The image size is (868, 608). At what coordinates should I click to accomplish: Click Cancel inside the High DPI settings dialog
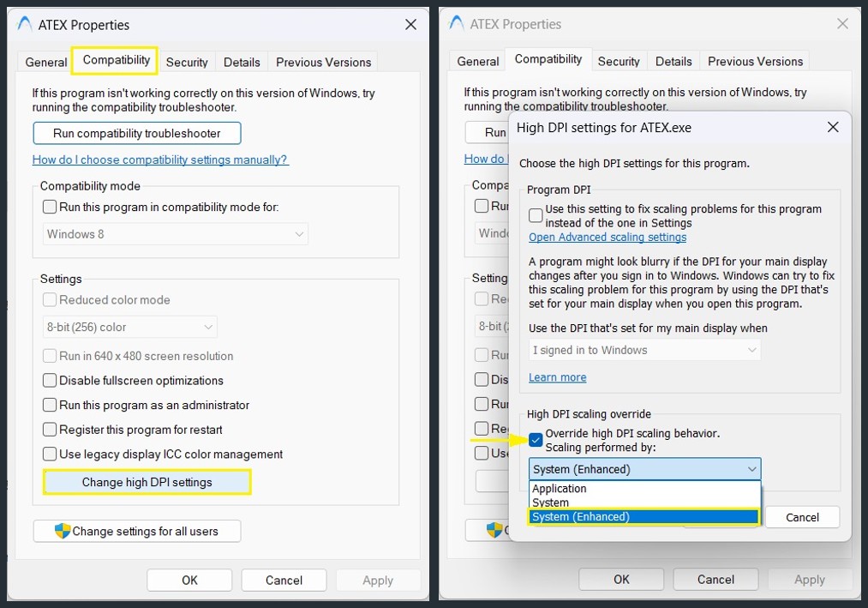(802, 517)
